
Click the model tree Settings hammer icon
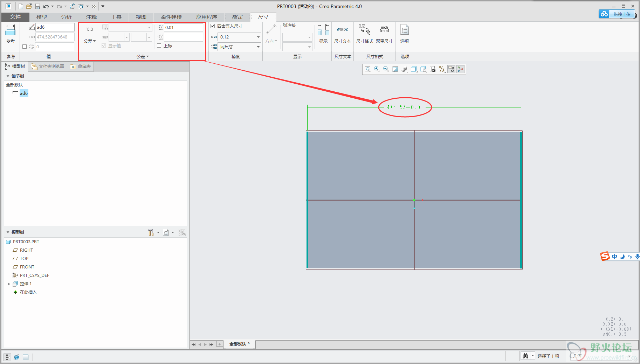pyautogui.click(x=151, y=232)
